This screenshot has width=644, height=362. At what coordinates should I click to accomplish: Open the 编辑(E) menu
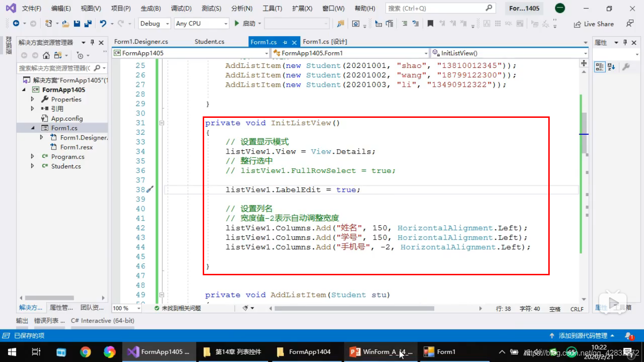tap(61, 8)
